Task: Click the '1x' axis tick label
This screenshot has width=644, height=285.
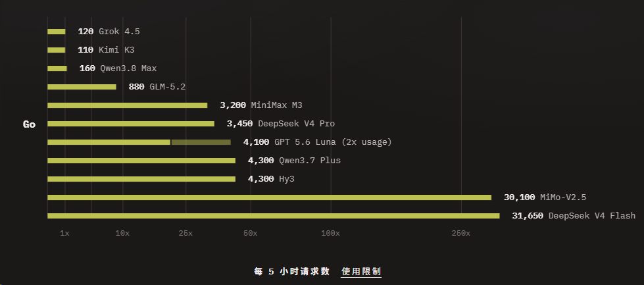Action: (64, 233)
